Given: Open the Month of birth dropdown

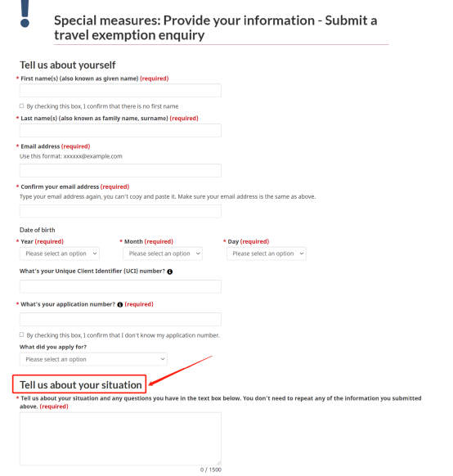Looking at the screenshot, I should click(163, 254).
